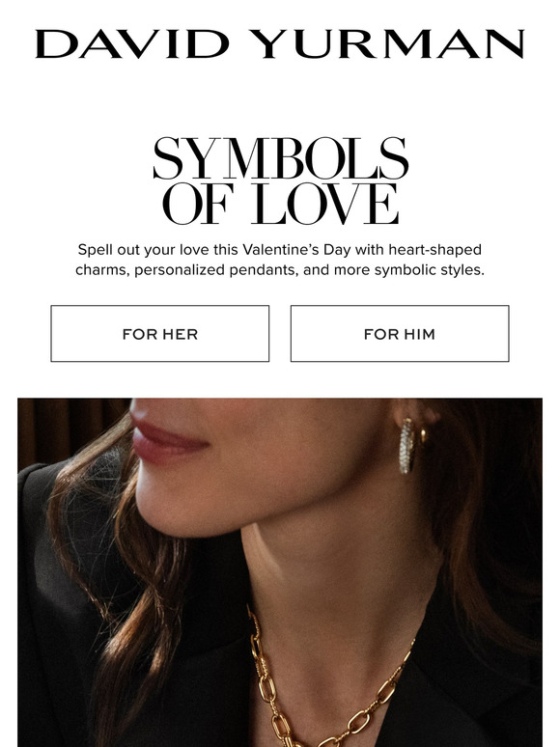The image size is (560, 747).
Task: Click the gold chain link necklace
Action: [x=324, y=686]
